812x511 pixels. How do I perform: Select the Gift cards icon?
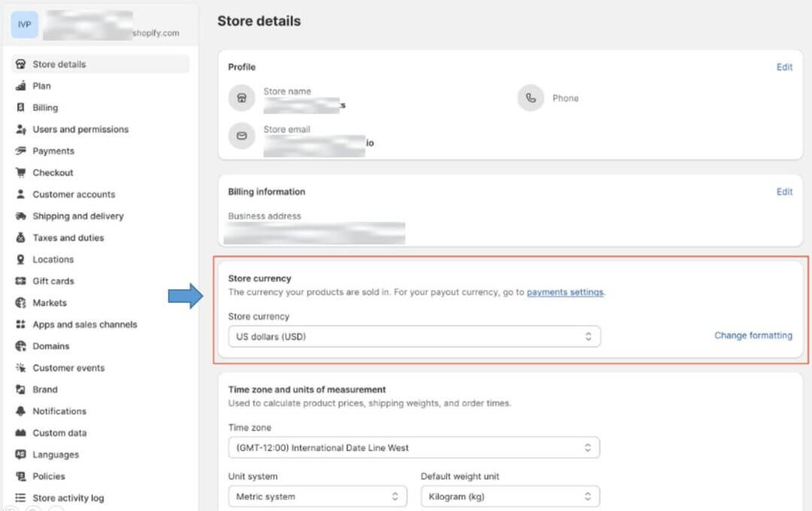click(20, 281)
